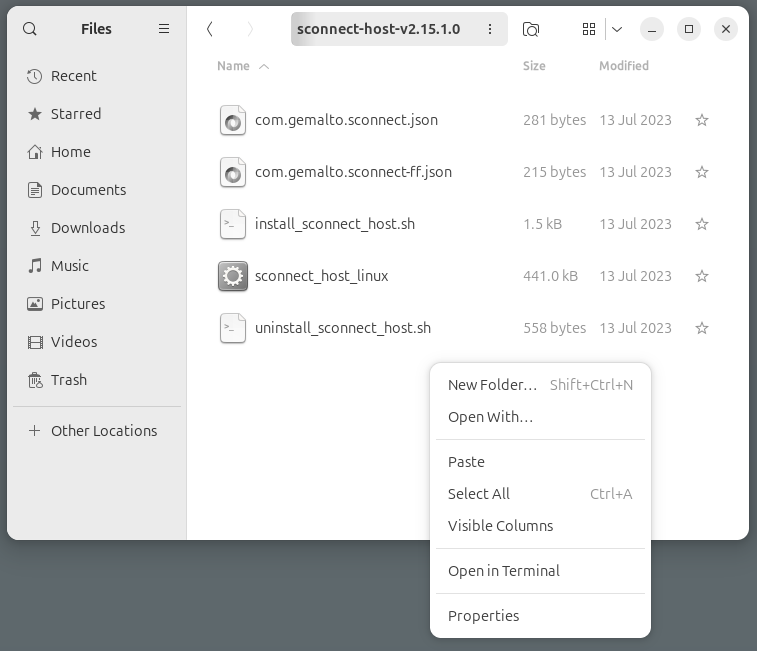Click the Home house icon

click(x=35, y=152)
